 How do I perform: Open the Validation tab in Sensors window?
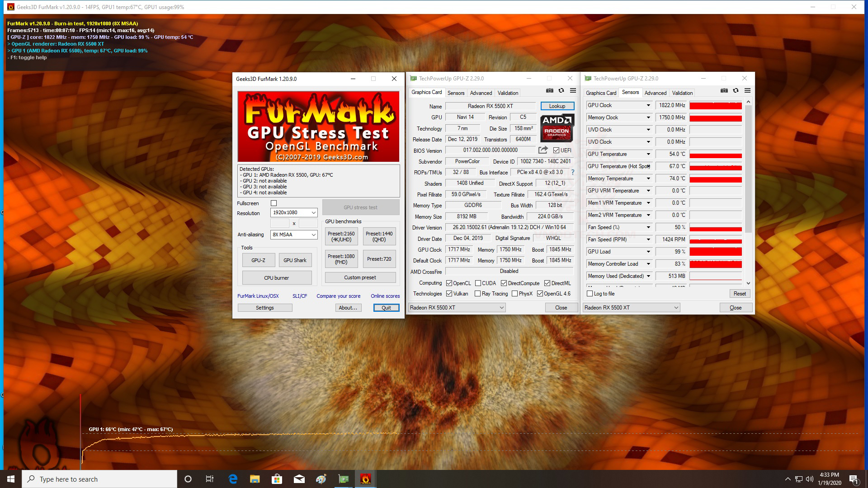tap(682, 93)
